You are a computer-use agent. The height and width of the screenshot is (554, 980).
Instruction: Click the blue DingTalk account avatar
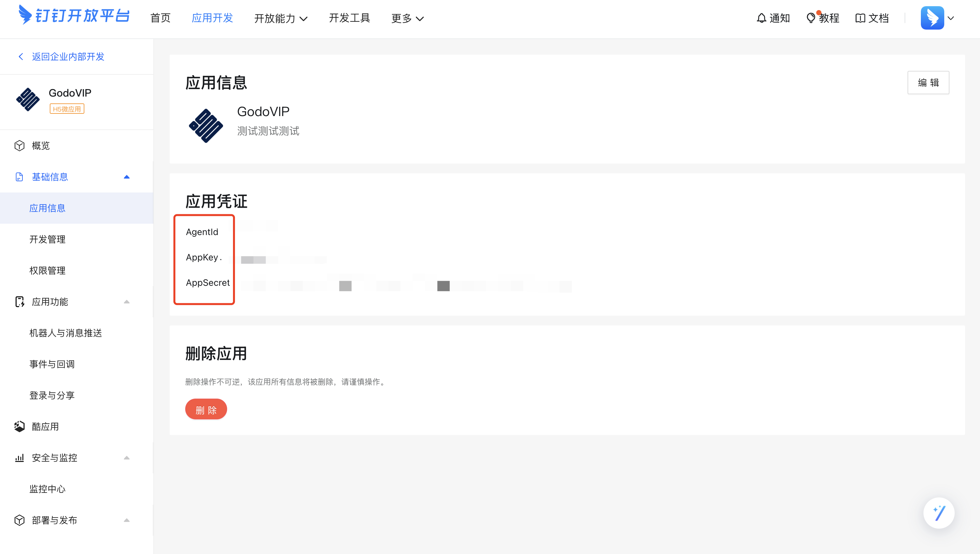click(x=932, y=18)
